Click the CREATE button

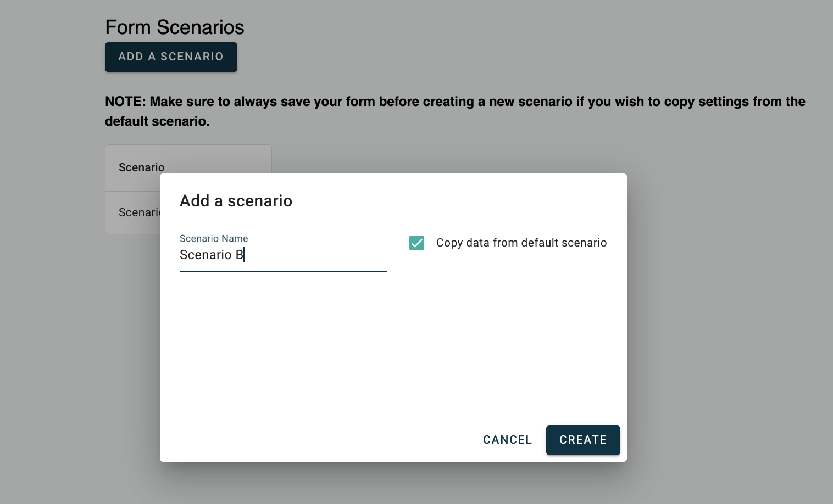click(583, 440)
